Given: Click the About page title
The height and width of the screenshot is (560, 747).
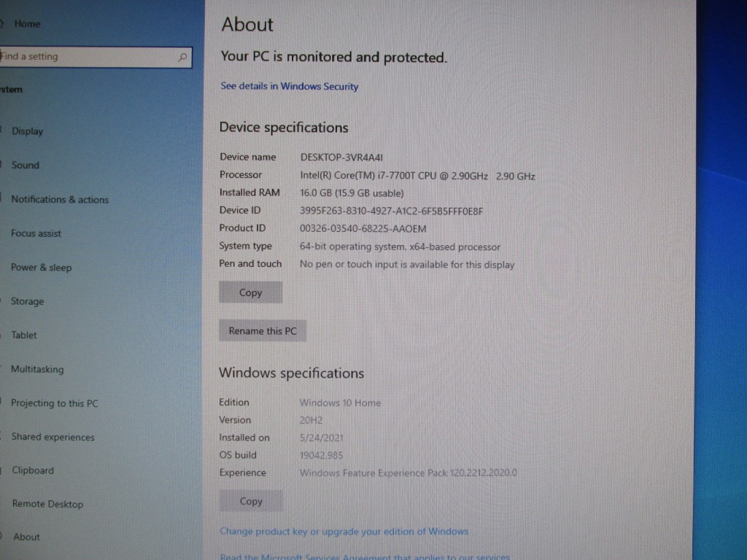Looking at the screenshot, I should point(247,24).
